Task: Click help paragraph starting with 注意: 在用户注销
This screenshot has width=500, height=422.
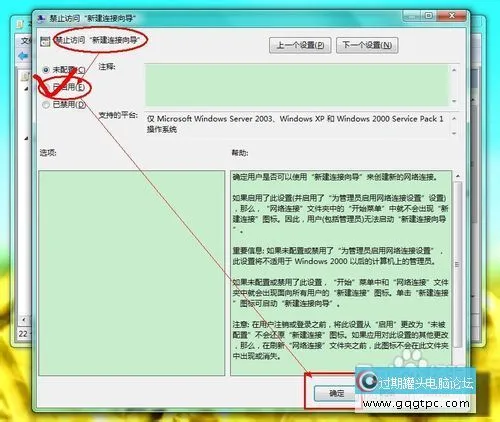Action: (340, 340)
